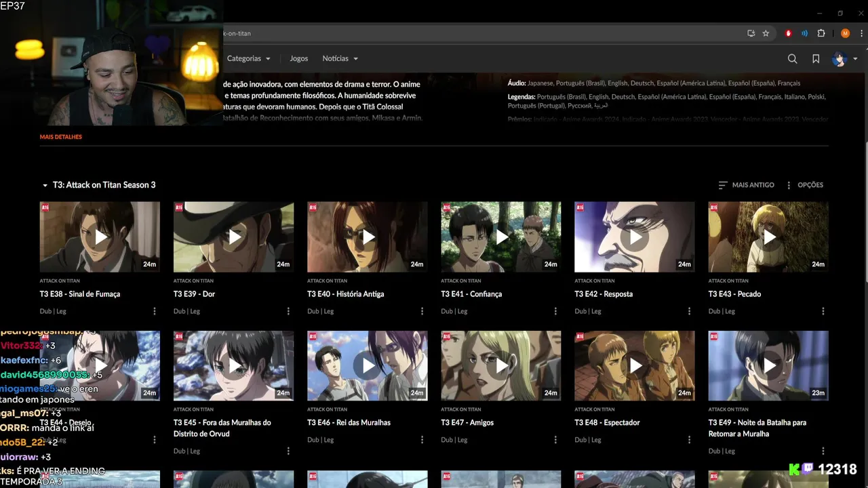
Task: Open the E48 - Espectador title link
Action: 608,422
